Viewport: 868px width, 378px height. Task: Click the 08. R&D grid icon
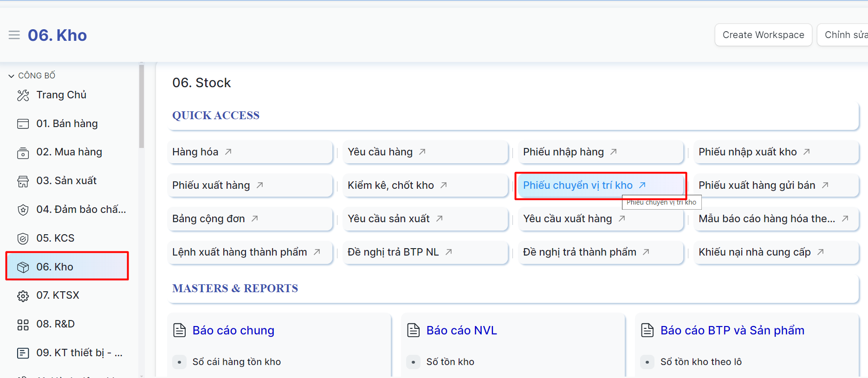pos(23,325)
